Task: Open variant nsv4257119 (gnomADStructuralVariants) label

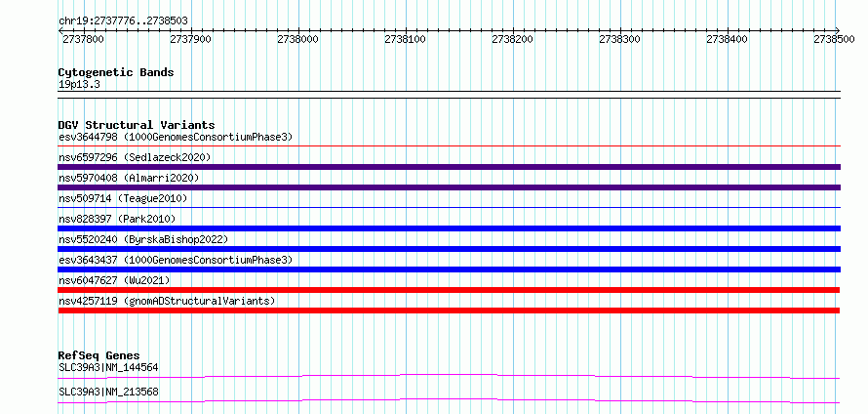Action: 167,301
